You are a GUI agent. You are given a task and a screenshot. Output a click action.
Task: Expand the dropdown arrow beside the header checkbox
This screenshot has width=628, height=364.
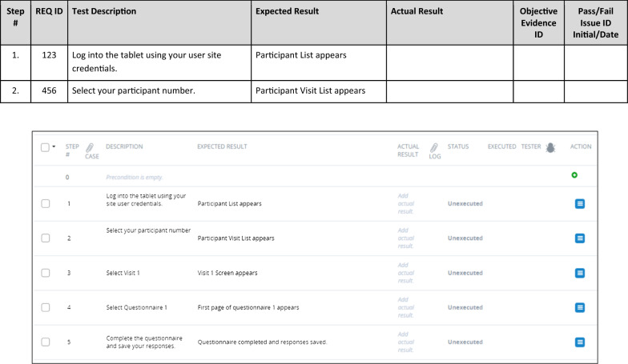pos(54,147)
